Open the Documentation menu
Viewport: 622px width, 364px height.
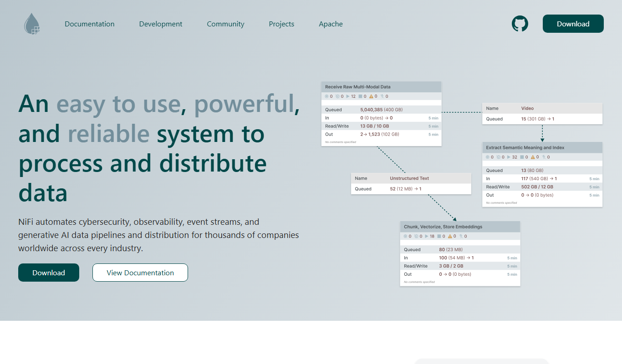[x=90, y=24]
